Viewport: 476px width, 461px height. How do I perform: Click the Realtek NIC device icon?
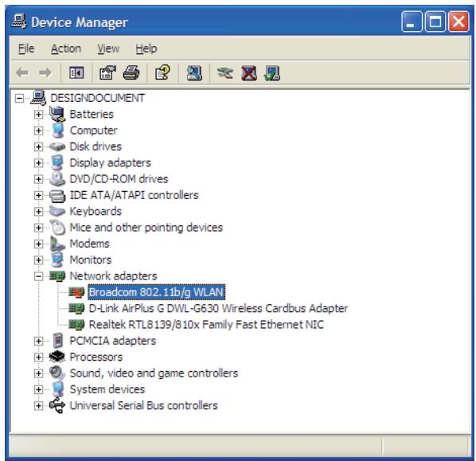(x=76, y=325)
